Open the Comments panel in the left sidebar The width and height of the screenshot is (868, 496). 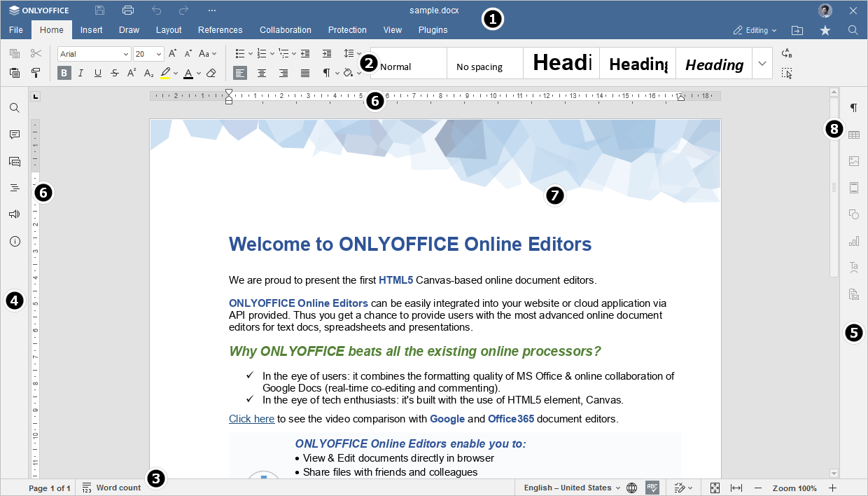[x=15, y=135]
